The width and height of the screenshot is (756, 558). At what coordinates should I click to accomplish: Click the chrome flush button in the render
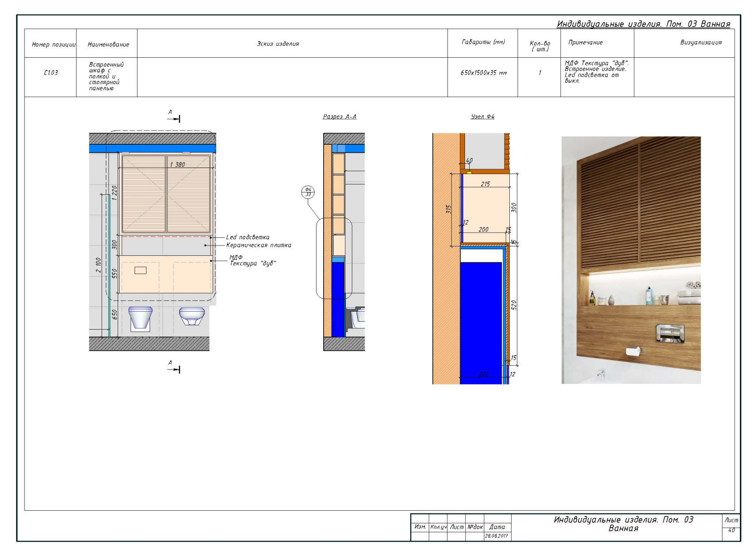click(x=670, y=333)
